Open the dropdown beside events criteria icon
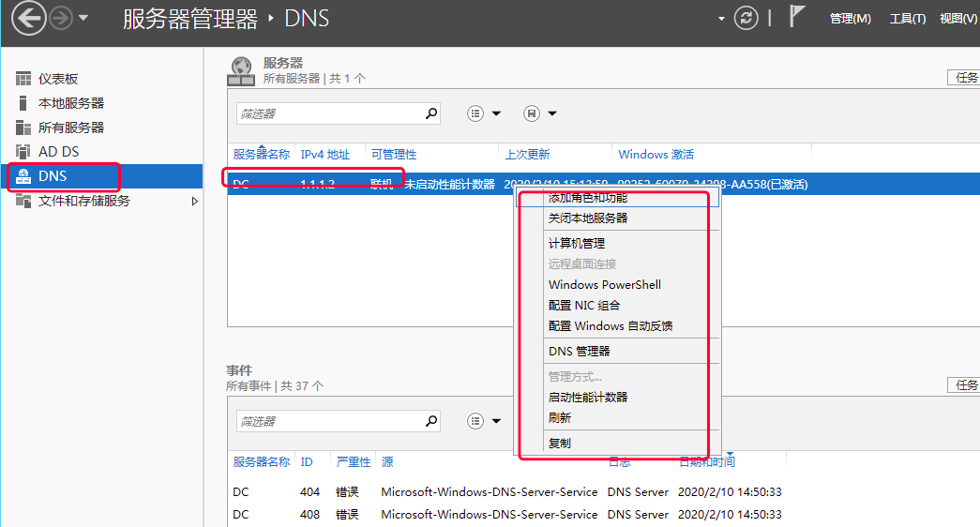Screen dimensions: 980x527 [x=496, y=421]
